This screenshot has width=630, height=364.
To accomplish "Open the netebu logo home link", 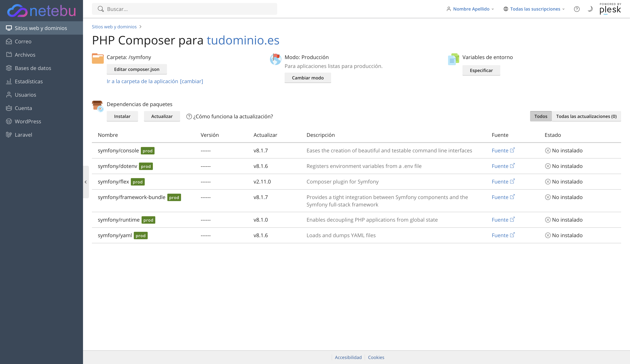I will pos(42,11).
